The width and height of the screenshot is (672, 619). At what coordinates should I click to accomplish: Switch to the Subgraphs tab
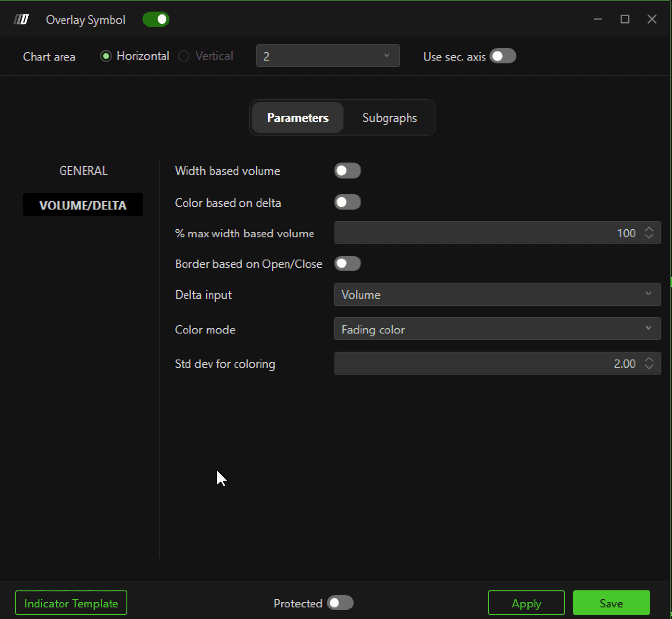pos(390,118)
